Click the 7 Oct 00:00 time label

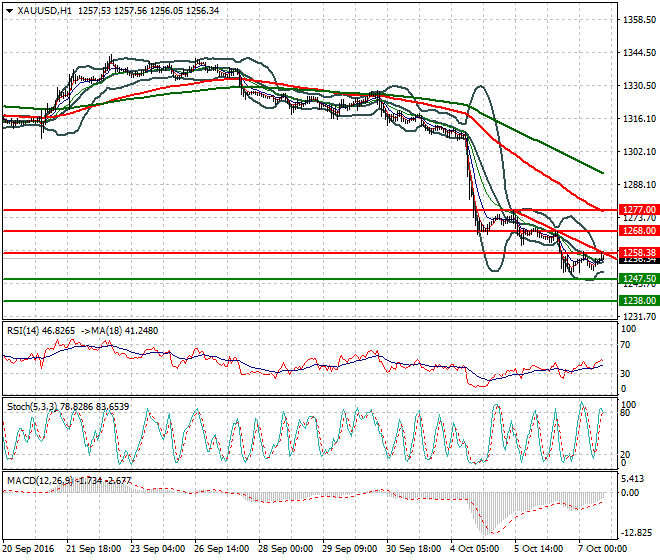(x=602, y=549)
